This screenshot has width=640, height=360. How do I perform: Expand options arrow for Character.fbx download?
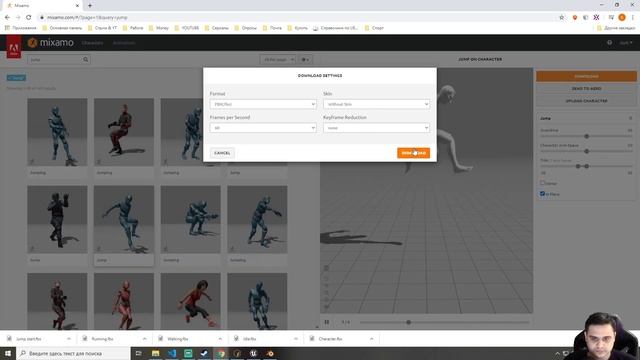(371, 339)
